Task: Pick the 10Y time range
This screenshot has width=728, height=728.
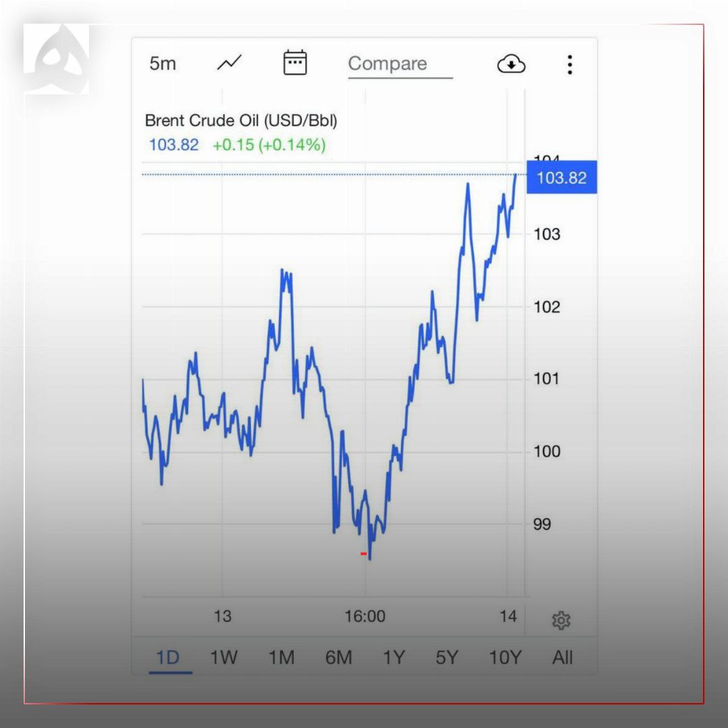Action: (505, 657)
